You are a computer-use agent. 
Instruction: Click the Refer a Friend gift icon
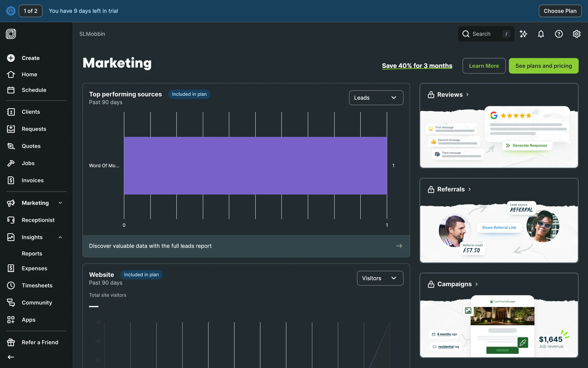(11, 342)
